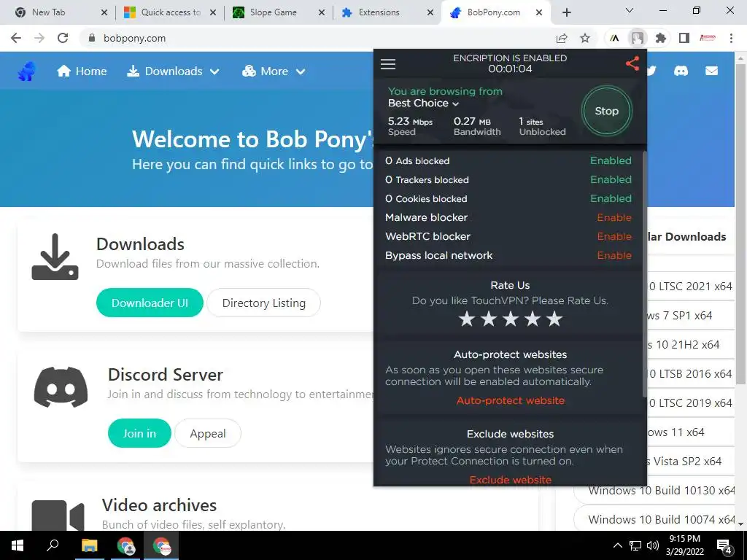Viewport: 747px width, 560px height.
Task: Toggle Cookies blocked Enabled setting
Action: (x=611, y=198)
